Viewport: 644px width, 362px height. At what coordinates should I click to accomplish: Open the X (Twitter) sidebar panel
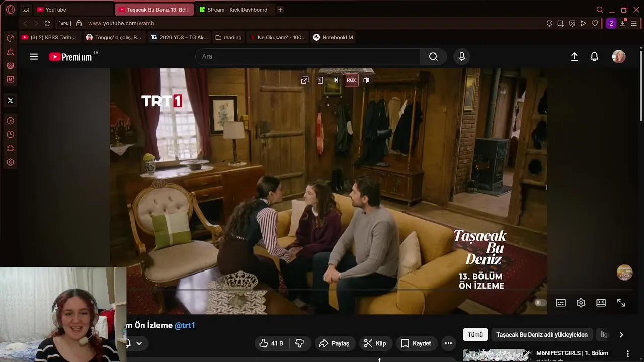click(x=10, y=100)
